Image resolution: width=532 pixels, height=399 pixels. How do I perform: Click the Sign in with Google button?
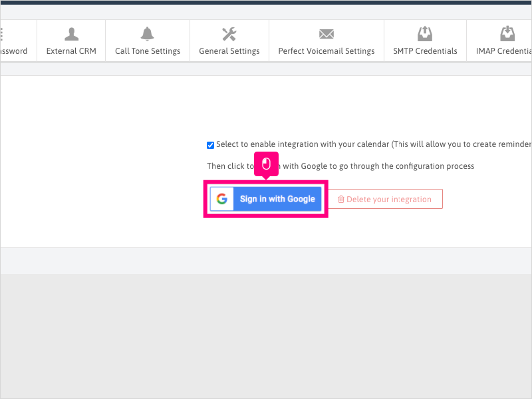[x=265, y=199]
